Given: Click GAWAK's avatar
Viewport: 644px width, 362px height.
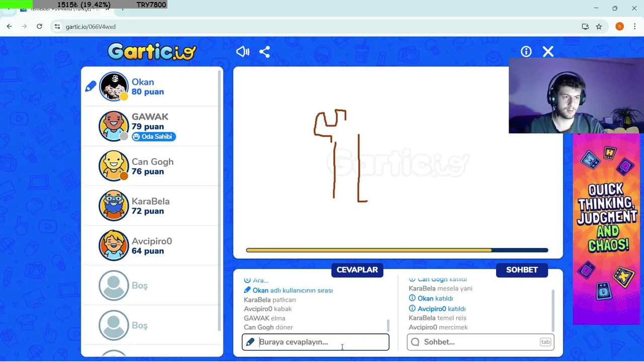Looking at the screenshot, I should 114,126.
